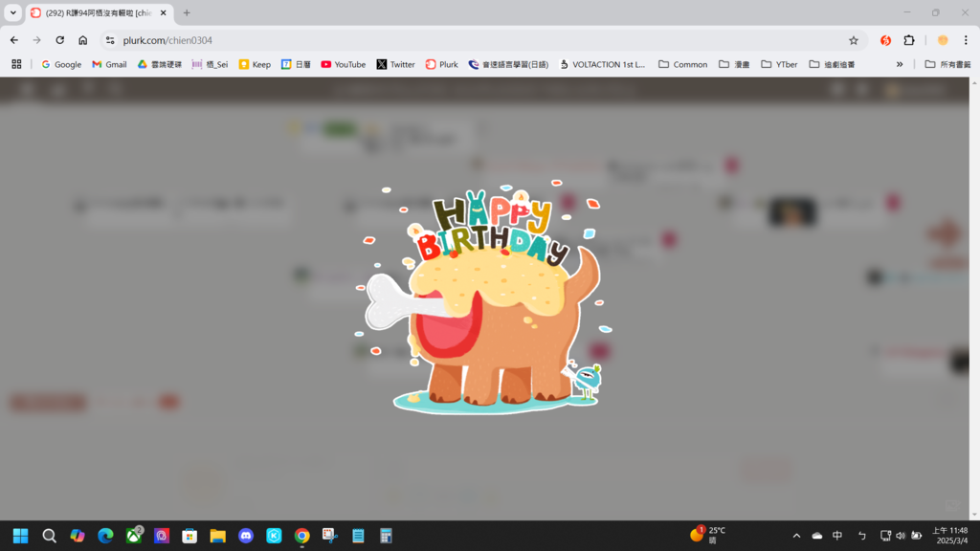980x551 pixels.
Task: Open the calendar 日曆 bookmark
Action: pos(296,64)
